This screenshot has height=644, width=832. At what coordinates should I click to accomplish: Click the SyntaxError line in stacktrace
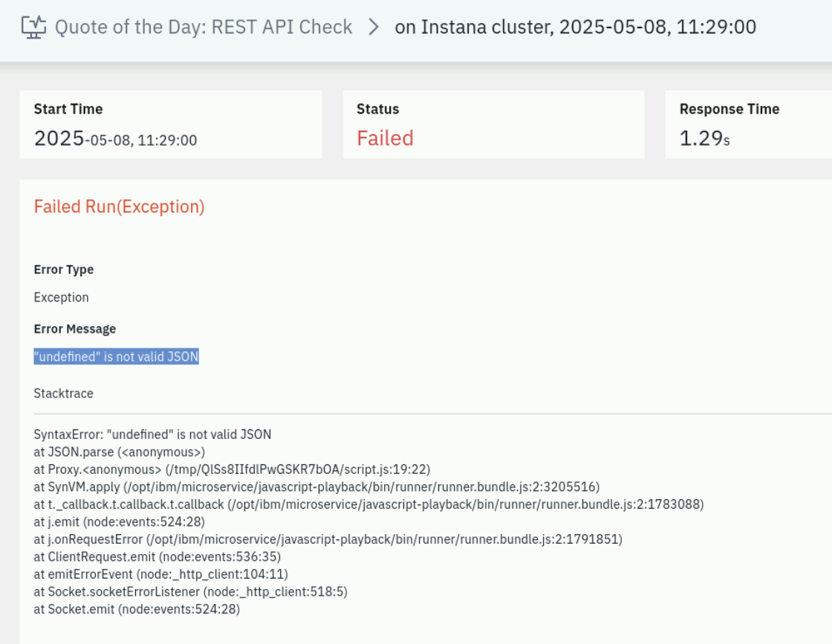[152, 435]
